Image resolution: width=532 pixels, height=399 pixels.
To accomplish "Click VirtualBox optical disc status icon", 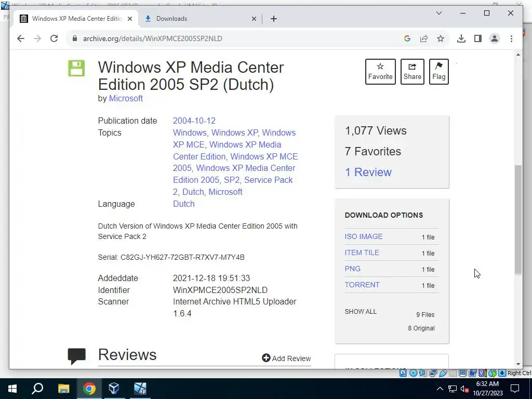I will pyautogui.click(x=413, y=373).
